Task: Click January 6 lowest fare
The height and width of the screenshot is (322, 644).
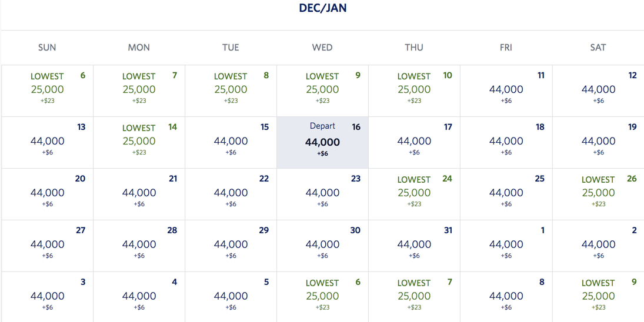Action: 322,297
